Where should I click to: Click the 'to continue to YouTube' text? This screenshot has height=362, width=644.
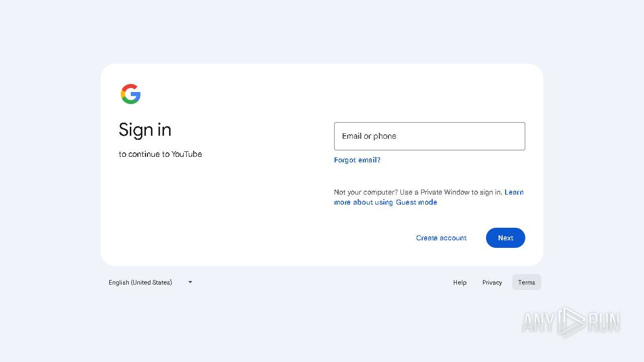[x=160, y=154]
